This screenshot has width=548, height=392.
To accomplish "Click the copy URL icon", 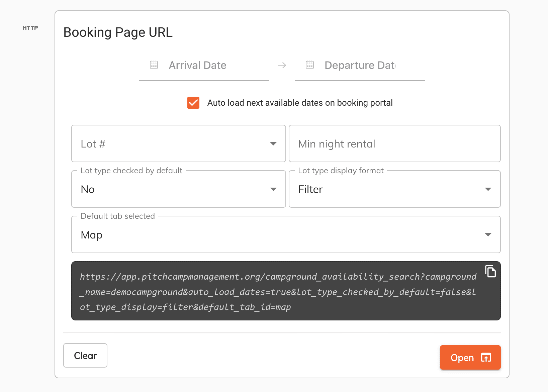I will tap(490, 271).
